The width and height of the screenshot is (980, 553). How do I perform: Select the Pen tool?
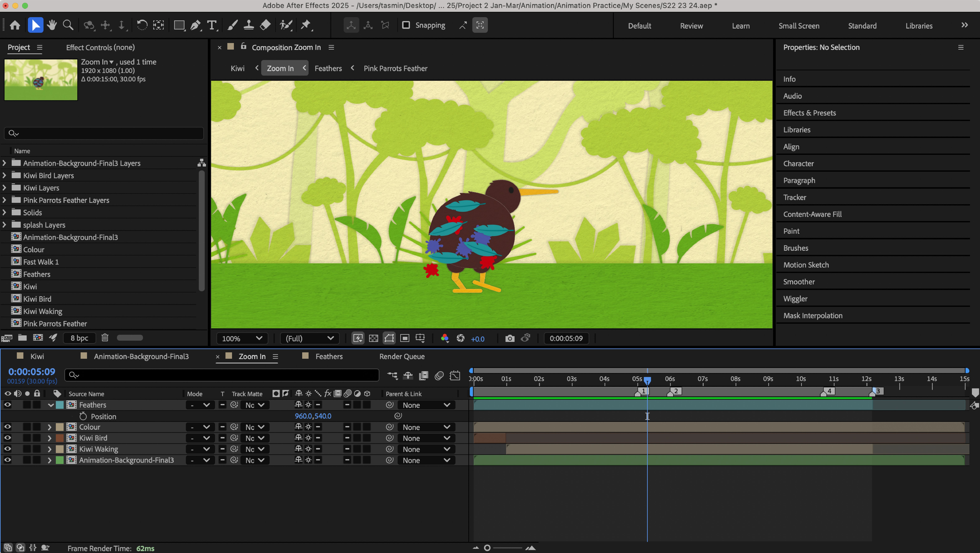(x=195, y=25)
